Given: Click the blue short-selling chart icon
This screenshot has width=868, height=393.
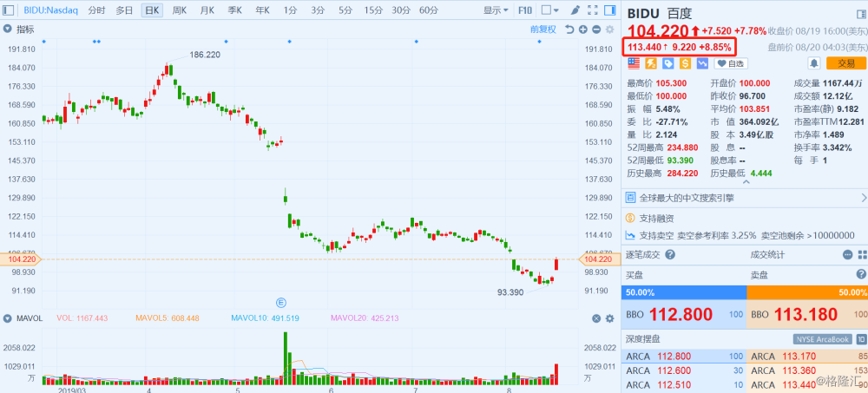Looking at the screenshot, I should coord(702,63).
